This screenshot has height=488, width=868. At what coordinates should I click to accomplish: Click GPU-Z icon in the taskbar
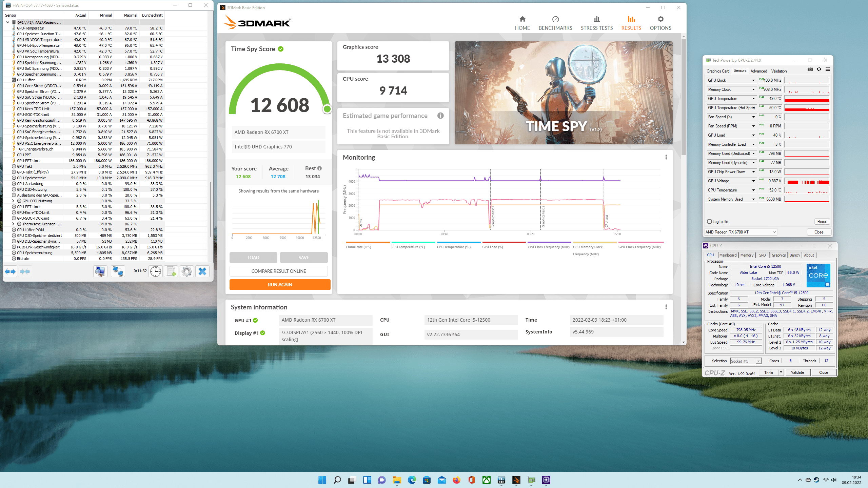coord(531,480)
